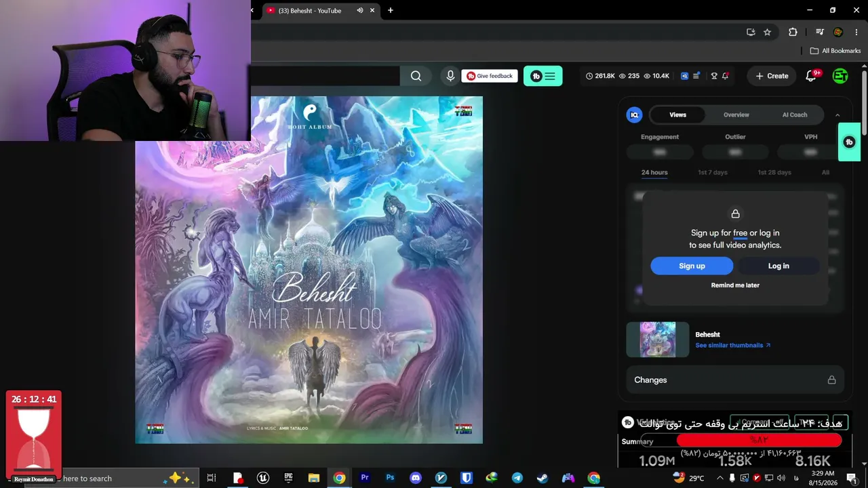Open the Chrome three-dot menu
Image resolution: width=868 pixels, height=488 pixels.
[856, 32]
